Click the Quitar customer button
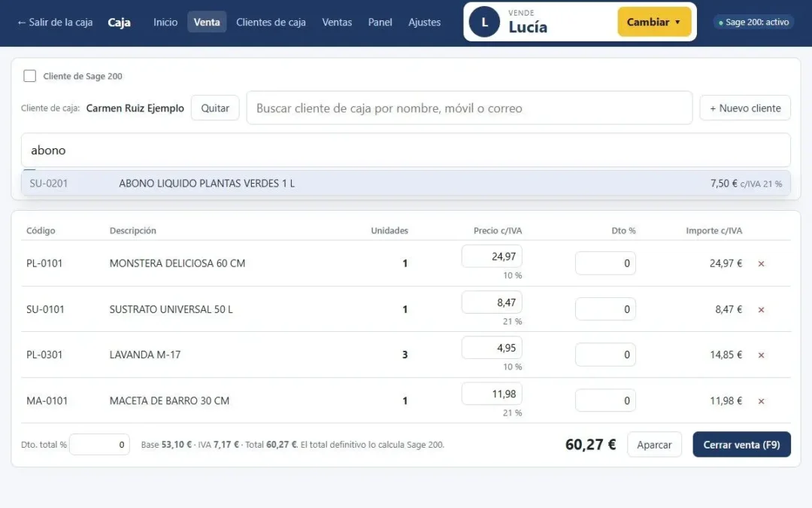 pos(215,108)
